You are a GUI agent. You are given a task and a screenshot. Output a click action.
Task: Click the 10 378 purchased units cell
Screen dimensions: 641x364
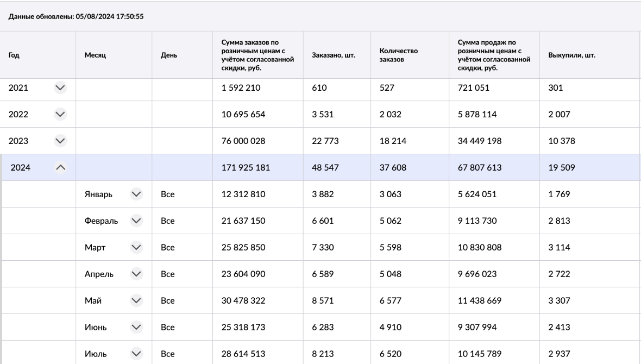pyautogui.click(x=590, y=141)
